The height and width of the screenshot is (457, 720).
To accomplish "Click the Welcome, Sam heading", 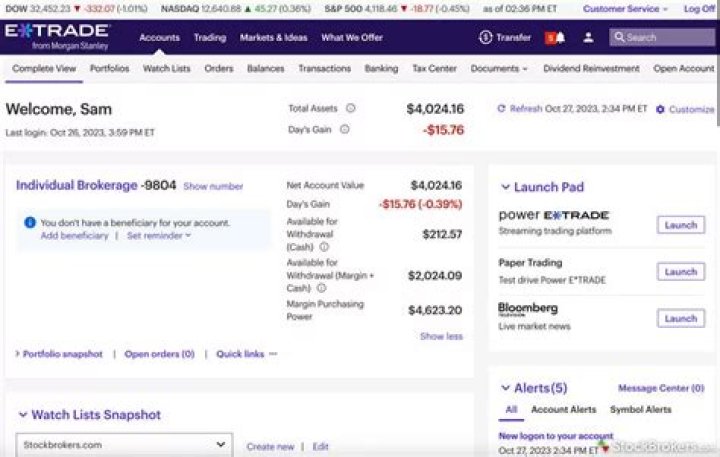I will (x=59, y=109).
